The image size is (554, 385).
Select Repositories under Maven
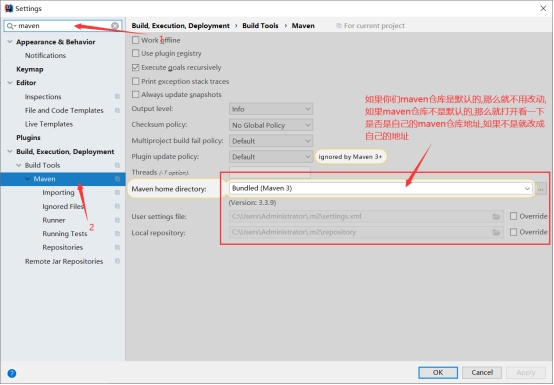(x=63, y=247)
